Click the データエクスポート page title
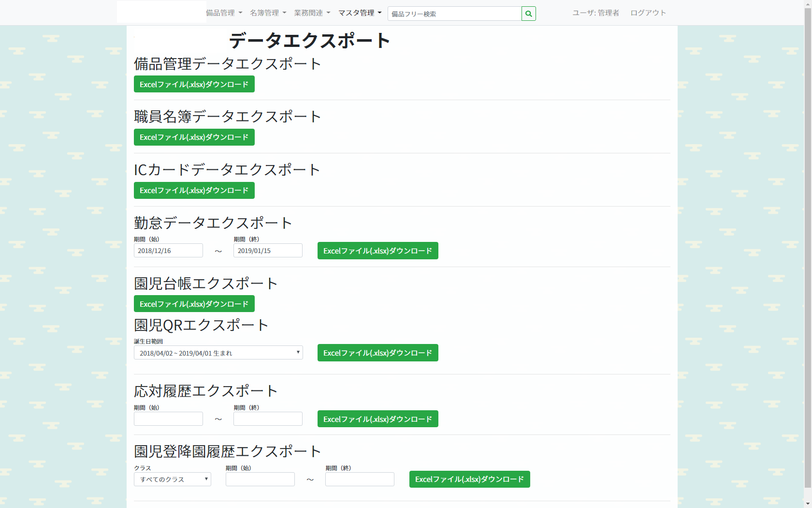The image size is (812, 508). point(309,41)
